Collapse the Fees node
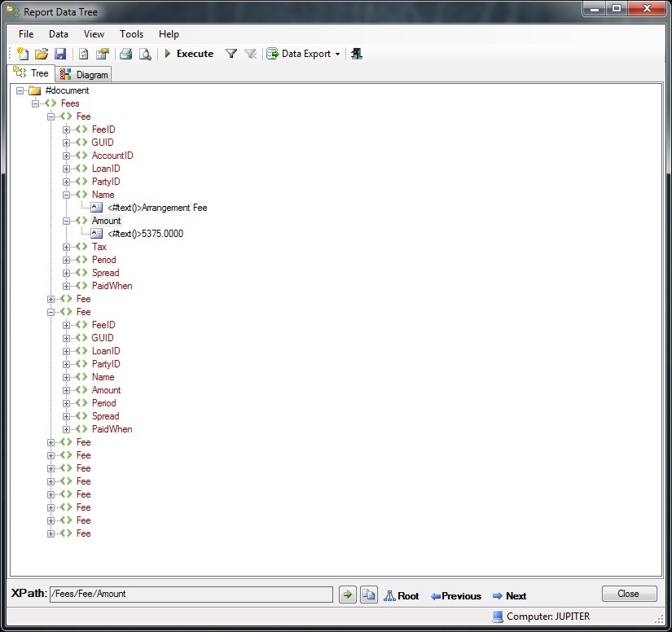672x632 pixels. 35,103
